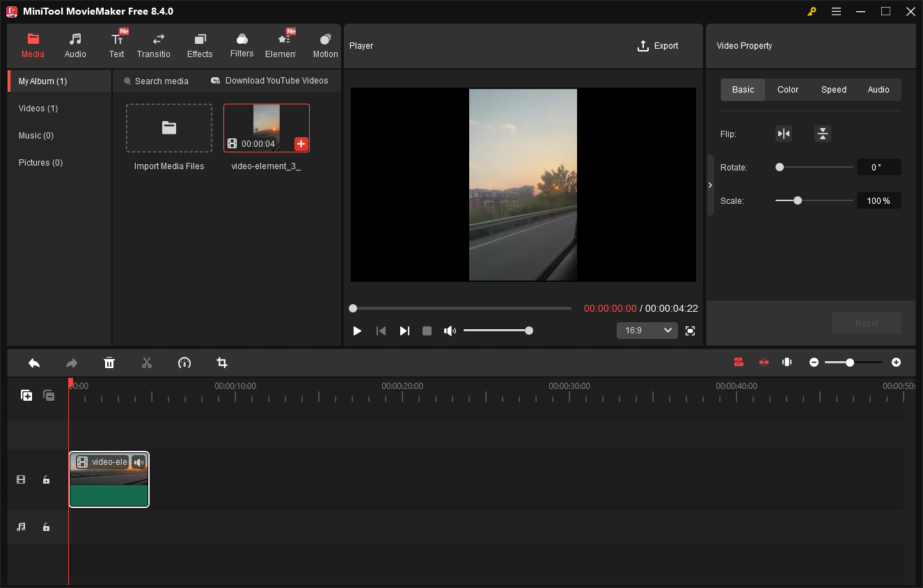Open the hamburger menu at top right
The height and width of the screenshot is (588, 923).
coord(836,11)
